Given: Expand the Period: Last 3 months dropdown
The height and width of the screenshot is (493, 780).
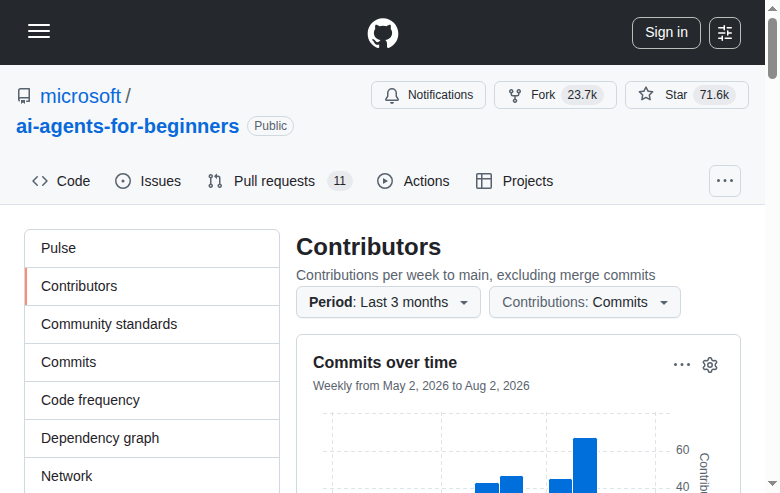Looking at the screenshot, I should (388, 302).
